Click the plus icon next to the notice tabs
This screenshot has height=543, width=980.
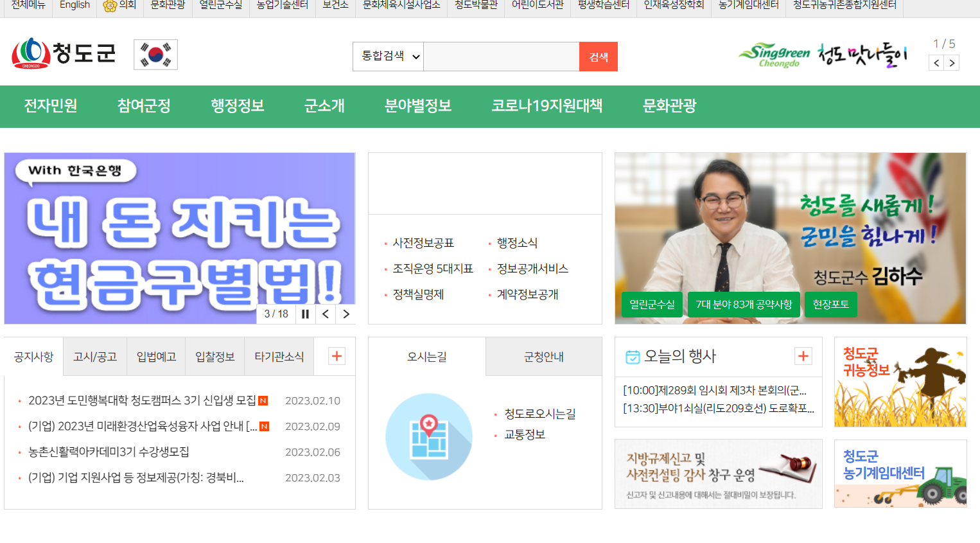pos(335,356)
